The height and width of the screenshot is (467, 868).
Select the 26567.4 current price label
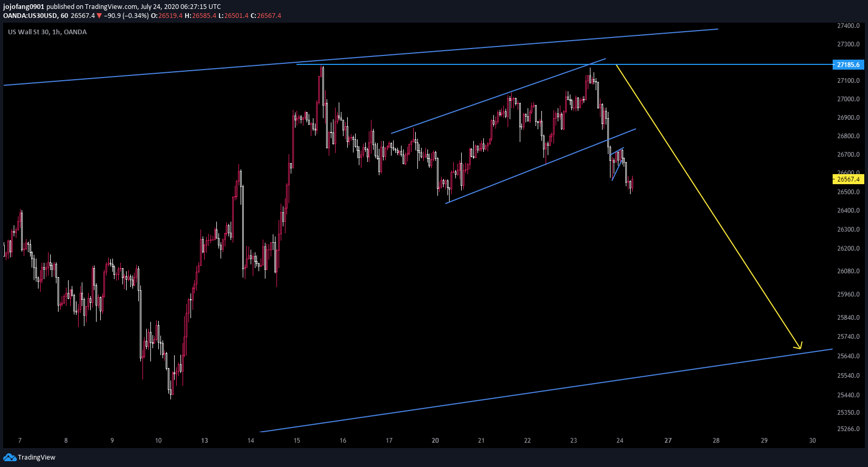(x=848, y=179)
